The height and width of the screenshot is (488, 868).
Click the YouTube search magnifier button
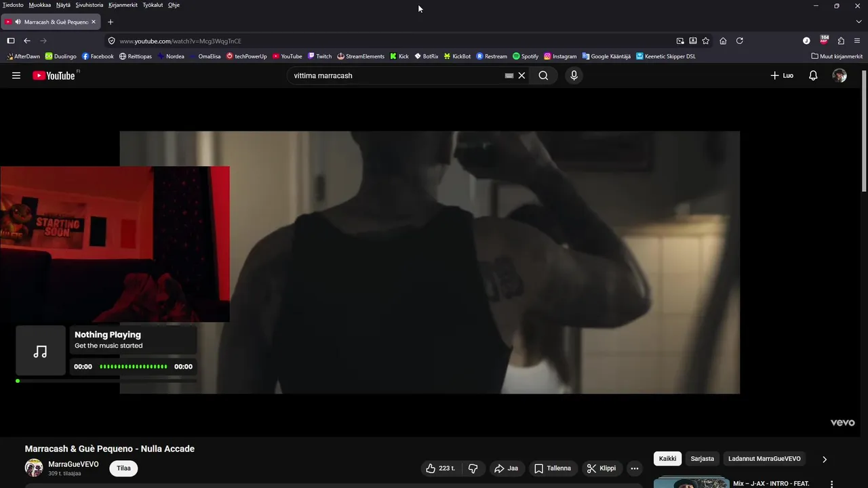(x=543, y=76)
